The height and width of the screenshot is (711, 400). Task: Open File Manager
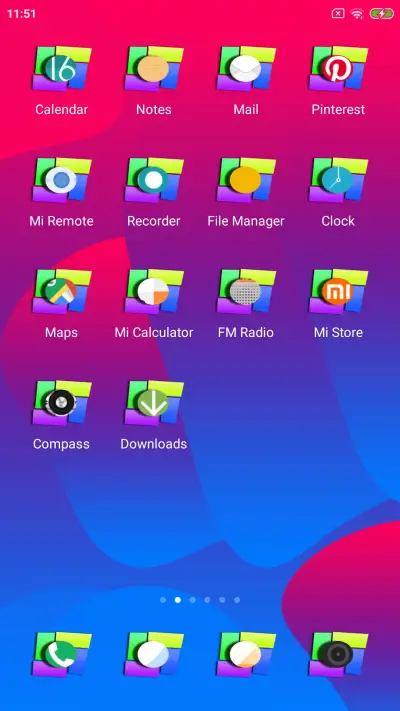[246, 180]
